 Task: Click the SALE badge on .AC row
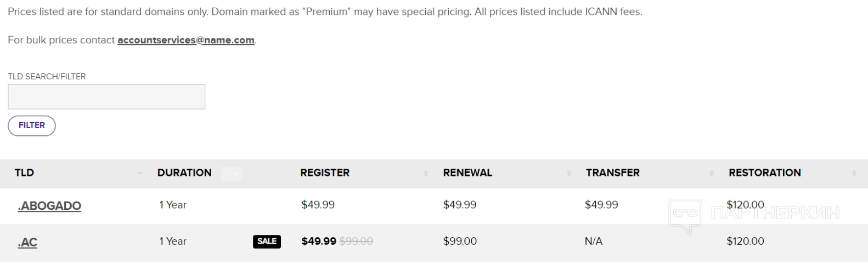click(267, 242)
